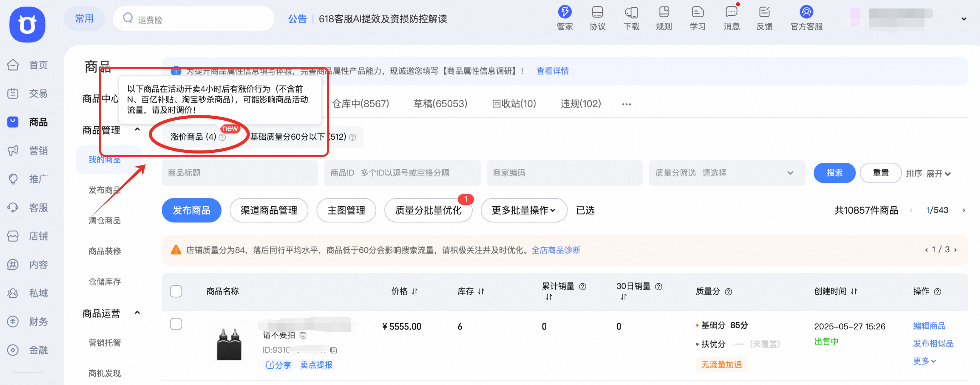Open 推广 in sidebar

click(x=28, y=179)
